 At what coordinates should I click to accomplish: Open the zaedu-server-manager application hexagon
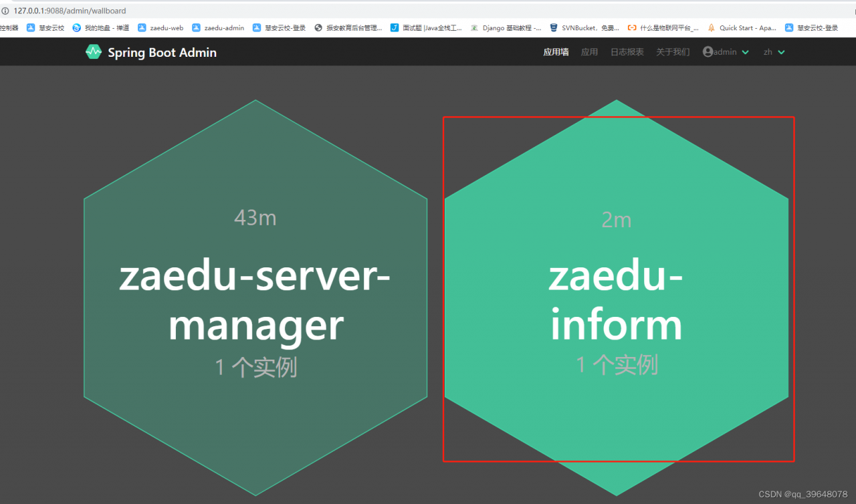[255, 298]
